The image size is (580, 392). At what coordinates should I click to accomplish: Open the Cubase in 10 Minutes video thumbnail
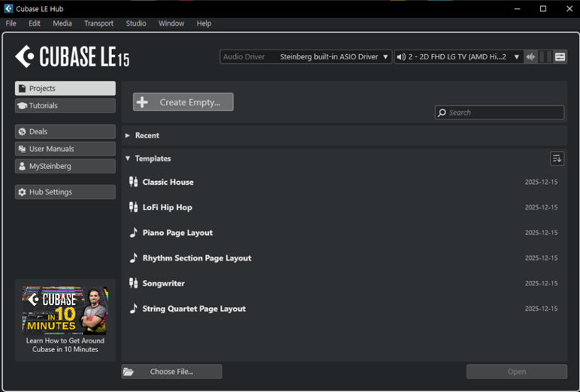[x=65, y=309]
